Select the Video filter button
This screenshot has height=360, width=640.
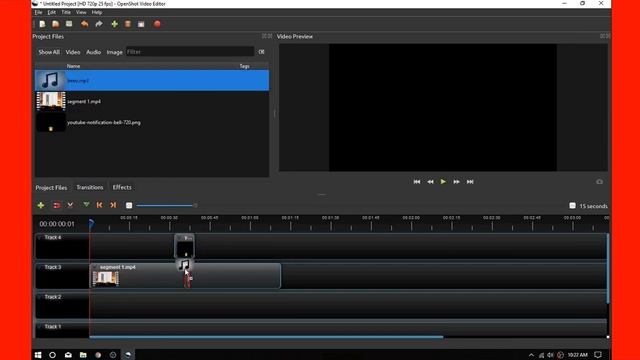[73, 52]
